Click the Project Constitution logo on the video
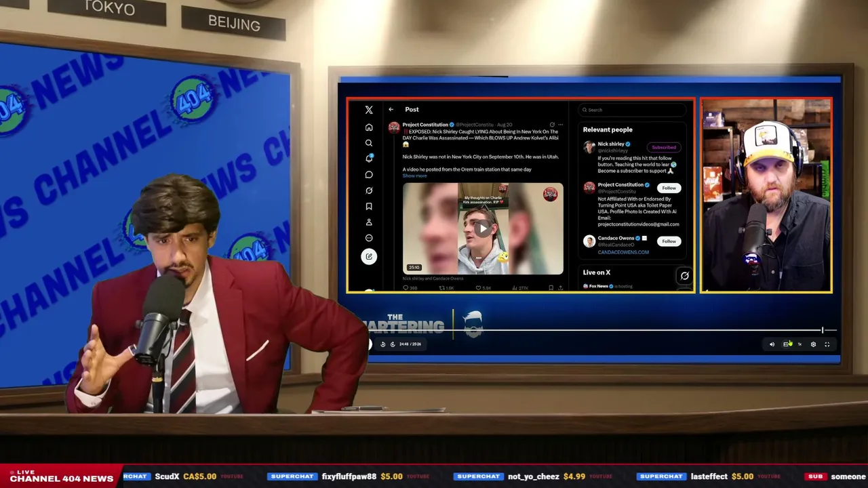Image resolution: width=868 pixels, height=488 pixels. pos(550,195)
